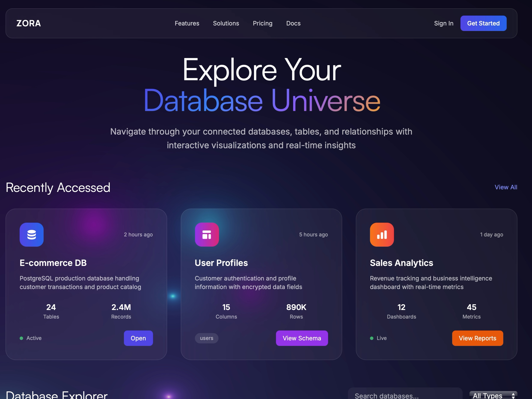
Task: Toggle the Active status indicator on E-commerce DB
Action: point(21,338)
